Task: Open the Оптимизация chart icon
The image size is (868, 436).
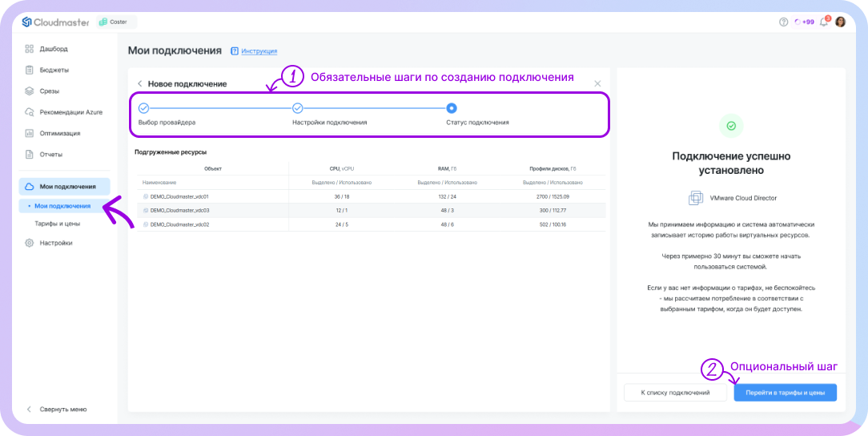Action: pos(29,133)
